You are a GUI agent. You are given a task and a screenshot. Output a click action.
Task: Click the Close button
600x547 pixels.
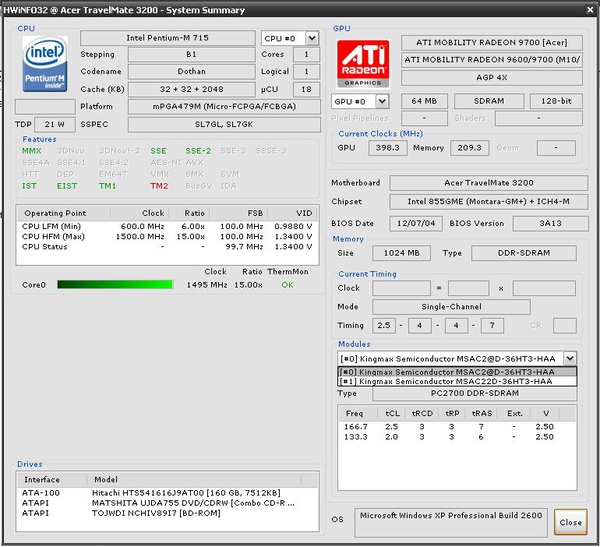[x=571, y=522]
